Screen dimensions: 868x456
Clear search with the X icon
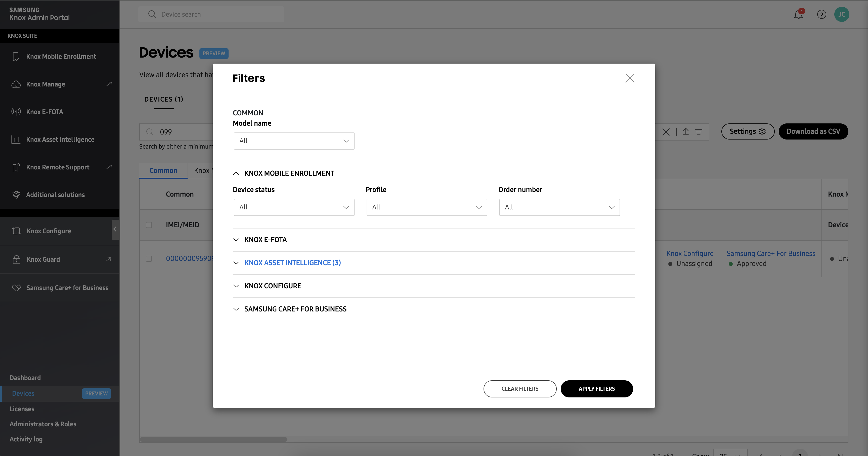coord(666,132)
